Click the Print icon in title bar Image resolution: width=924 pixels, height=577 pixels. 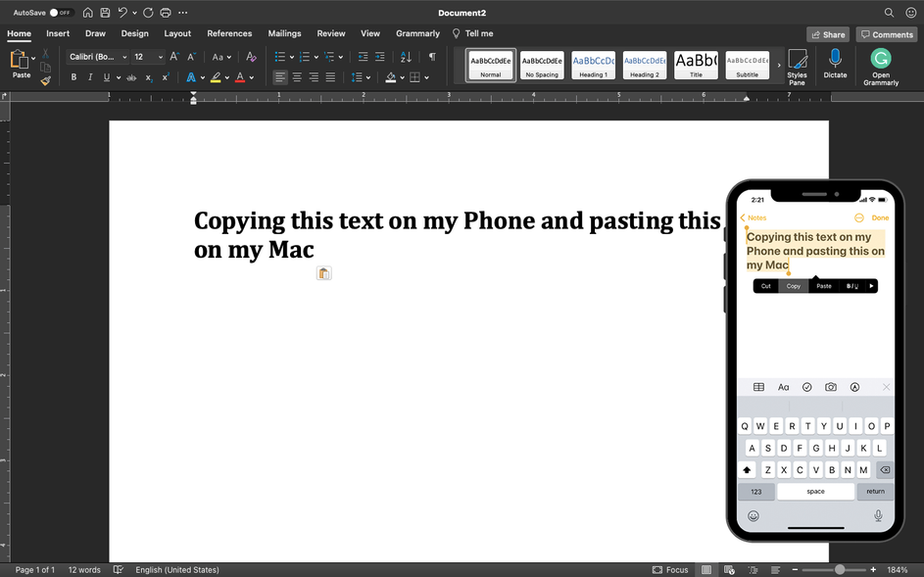pyautogui.click(x=166, y=13)
